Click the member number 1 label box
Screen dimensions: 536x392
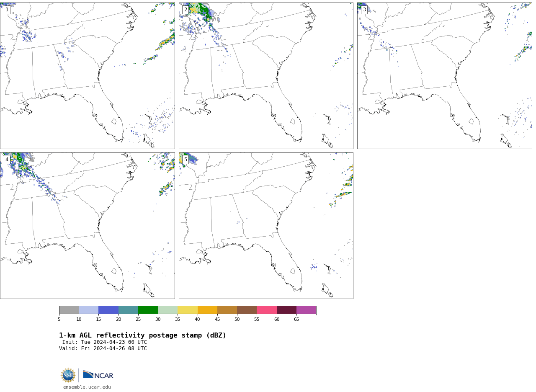[x=7, y=10]
